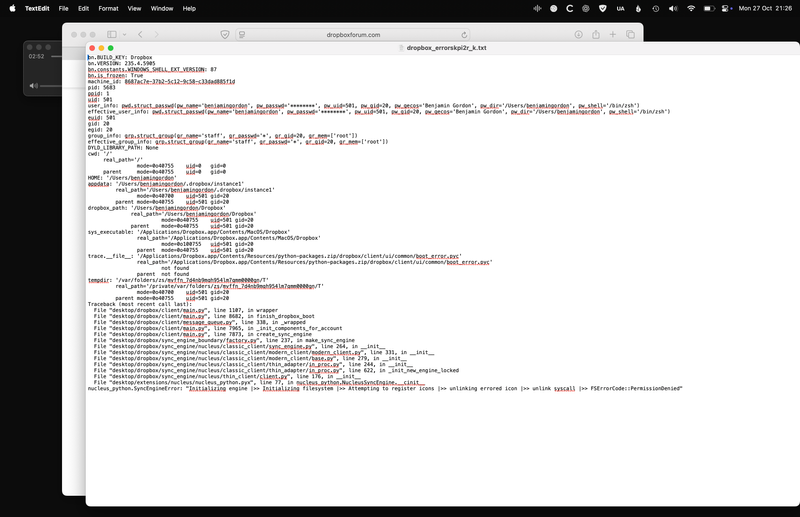Click the machine_id value text

tap(180, 82)
